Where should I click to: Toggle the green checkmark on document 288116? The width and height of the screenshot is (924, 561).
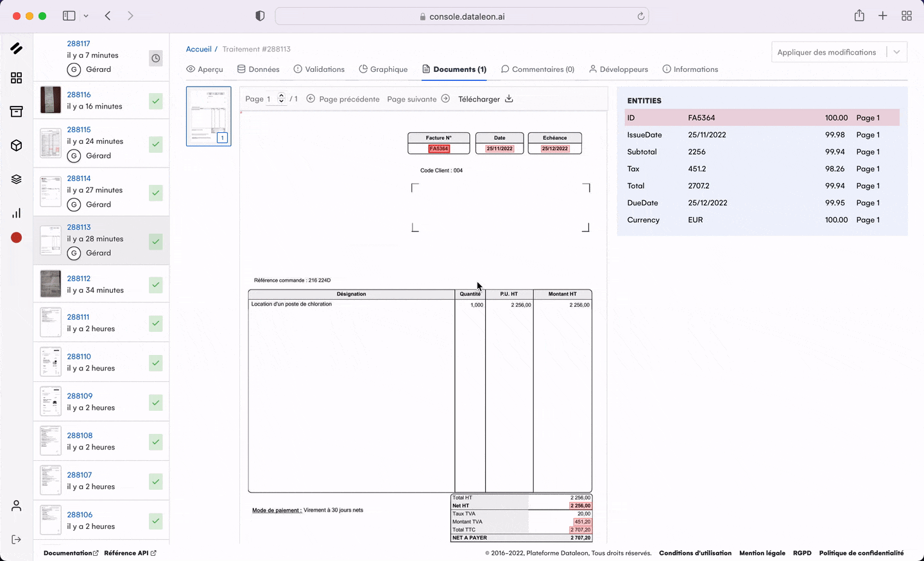[155, 100]
